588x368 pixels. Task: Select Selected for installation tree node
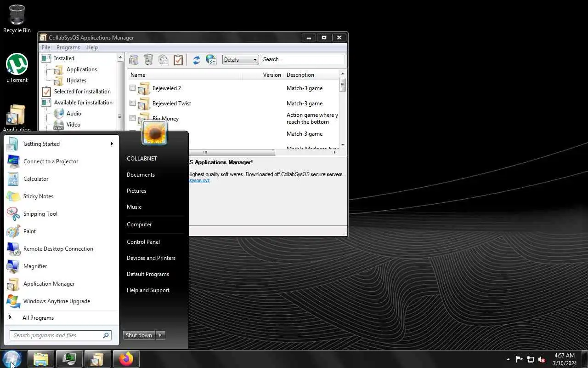(x=82, y=92)
